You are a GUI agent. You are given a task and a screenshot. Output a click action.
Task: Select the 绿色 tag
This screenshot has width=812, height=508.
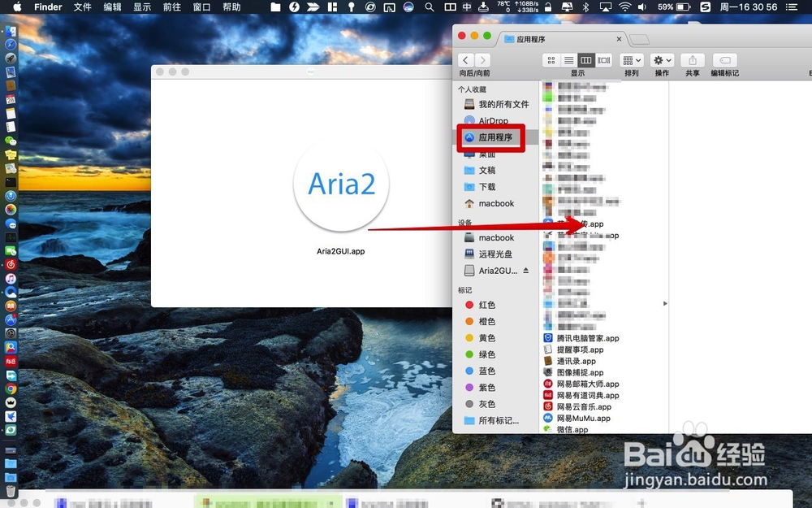coord(486,354)
